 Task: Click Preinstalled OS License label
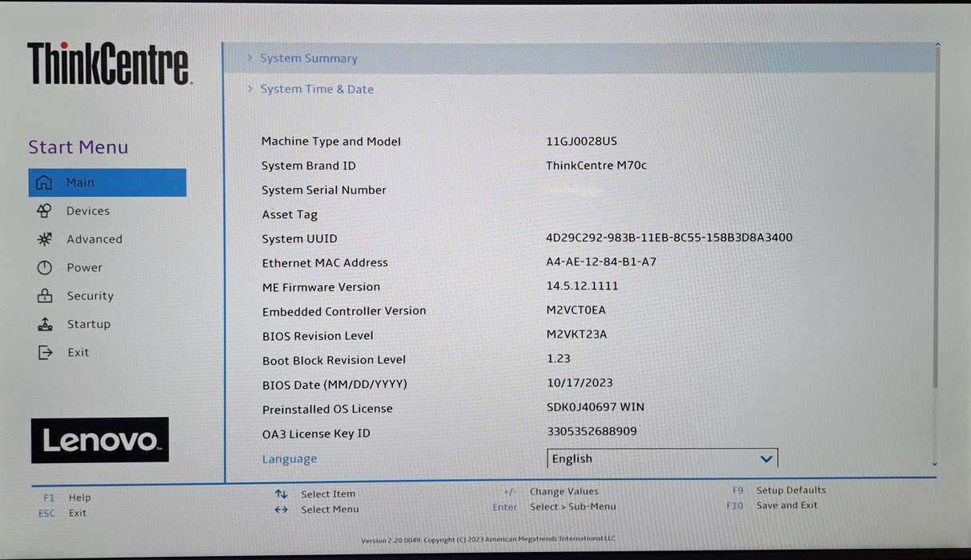coord(327,409)
